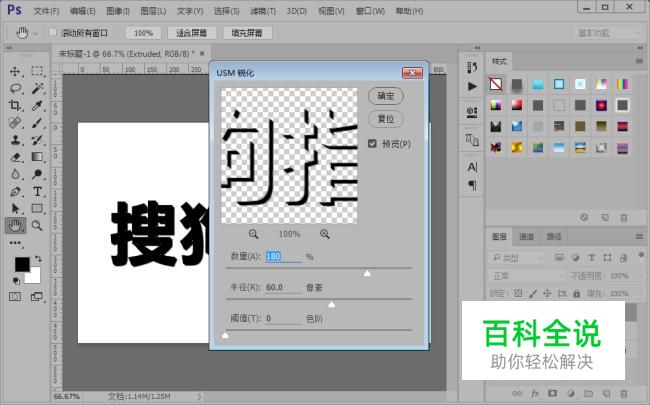
Task: Select the Path Selection tool
Action: pos(15,209)
